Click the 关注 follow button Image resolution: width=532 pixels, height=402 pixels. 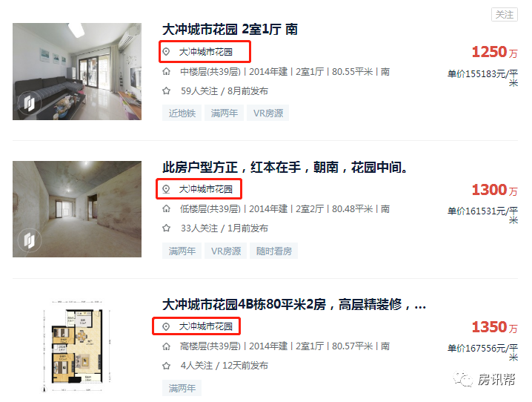[x=505, y=15]
